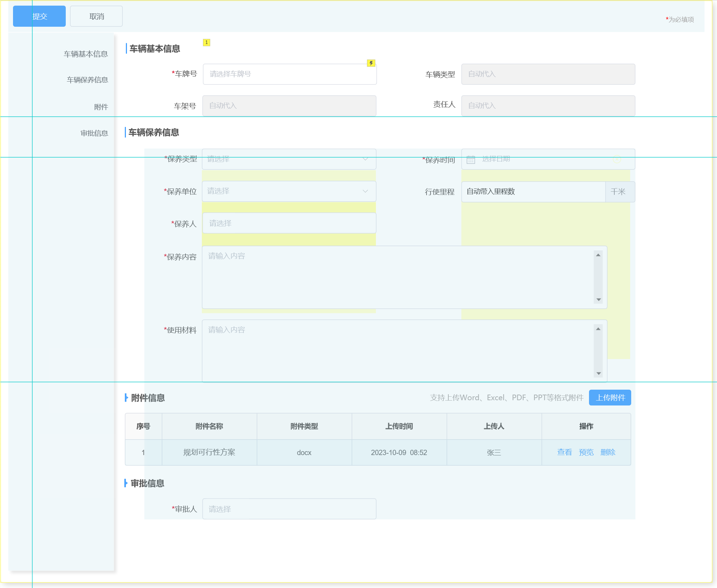Click the 行使里程 mileage field
The height and width of the screenshot is (588, 717).
tap(533, 192)
